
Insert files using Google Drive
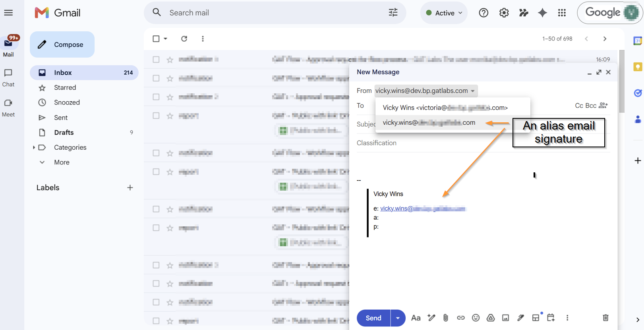[x=491, y=318]
